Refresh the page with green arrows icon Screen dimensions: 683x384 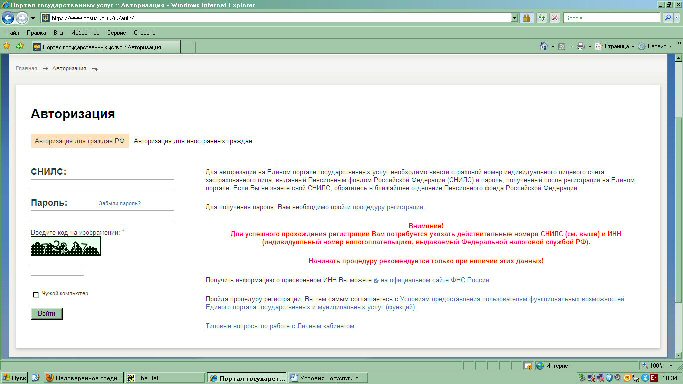541,18
